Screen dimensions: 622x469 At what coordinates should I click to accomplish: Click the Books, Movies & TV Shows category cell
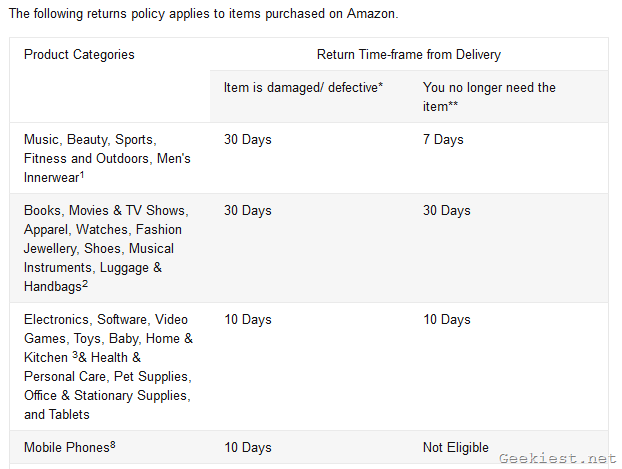point(106,248)
